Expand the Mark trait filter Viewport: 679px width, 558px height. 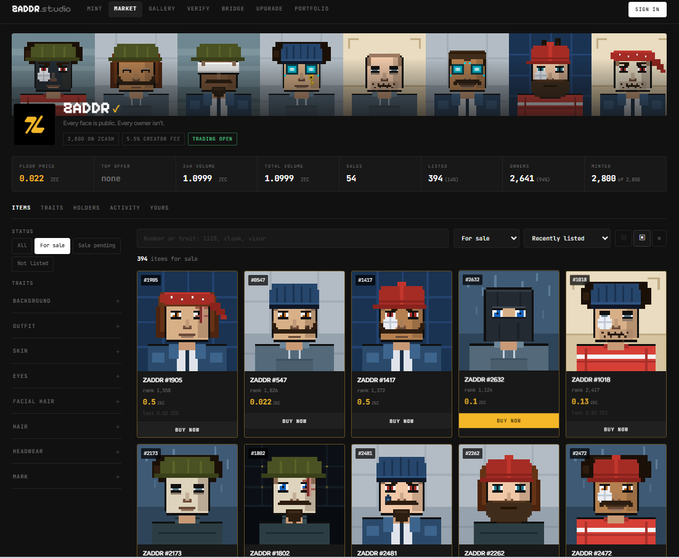click(x=66, y=477)
